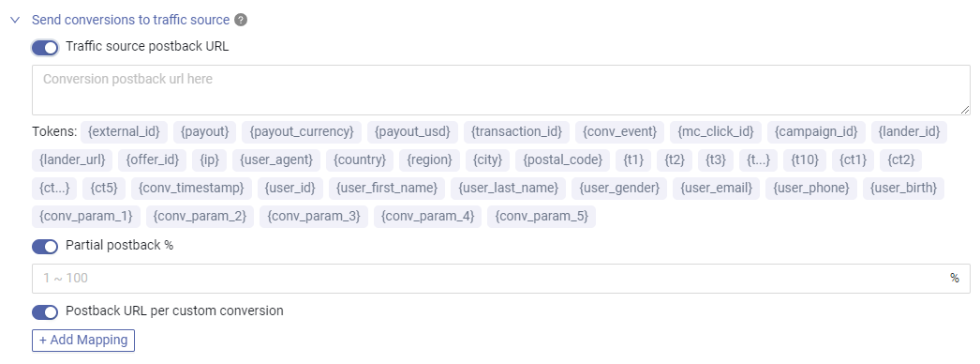This screenshot has width=980, height=364.
Task: Click the partial postback percentage input
Action: (500, 279)
